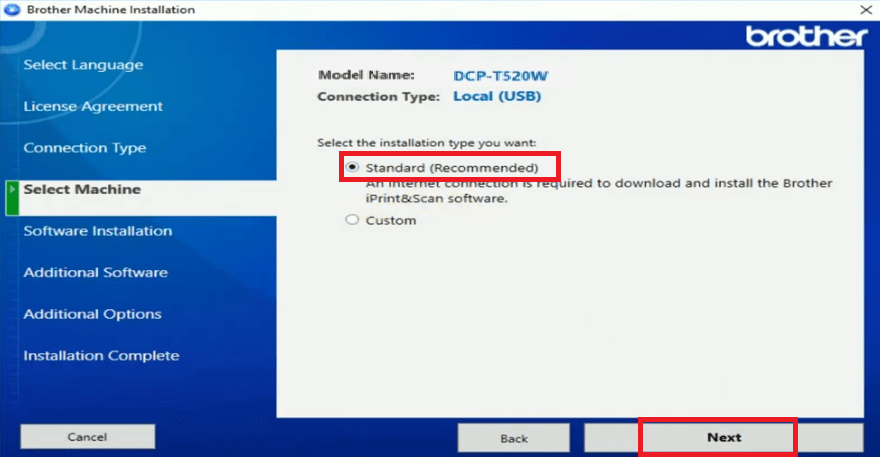The image size is (880, 457).
Task: Click the Local (USB) connection value
Action: click(x=497, y=96)
